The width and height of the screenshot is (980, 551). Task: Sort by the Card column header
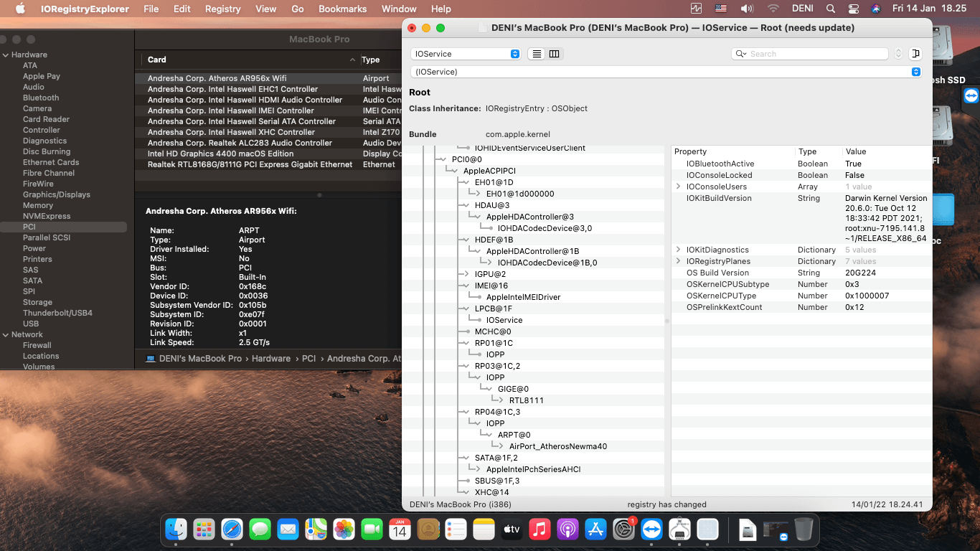tap(248, 60)
